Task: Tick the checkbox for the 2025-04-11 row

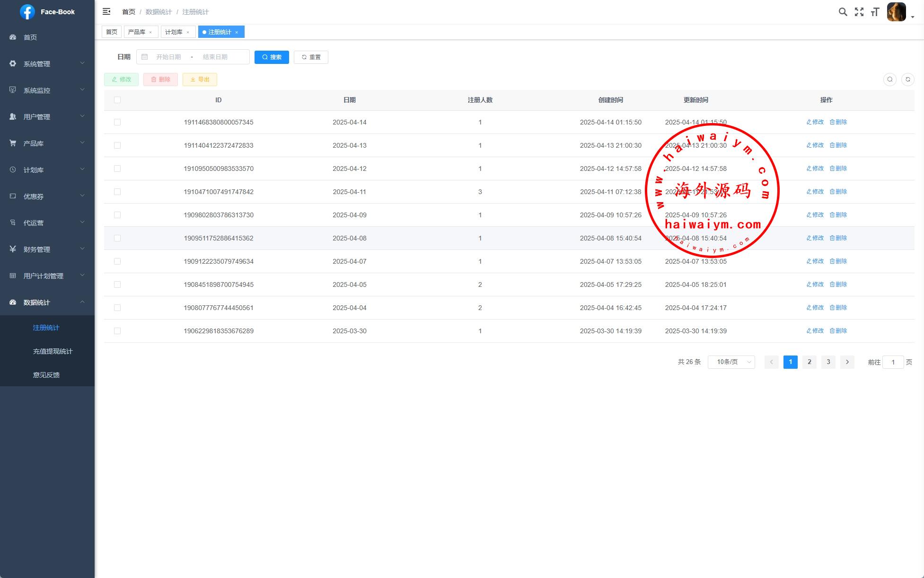Action: 117,192
